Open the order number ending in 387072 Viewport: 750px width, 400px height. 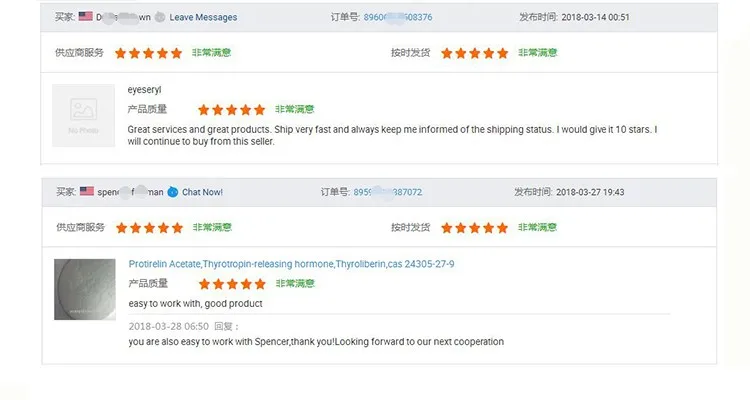tap(387, 192)
